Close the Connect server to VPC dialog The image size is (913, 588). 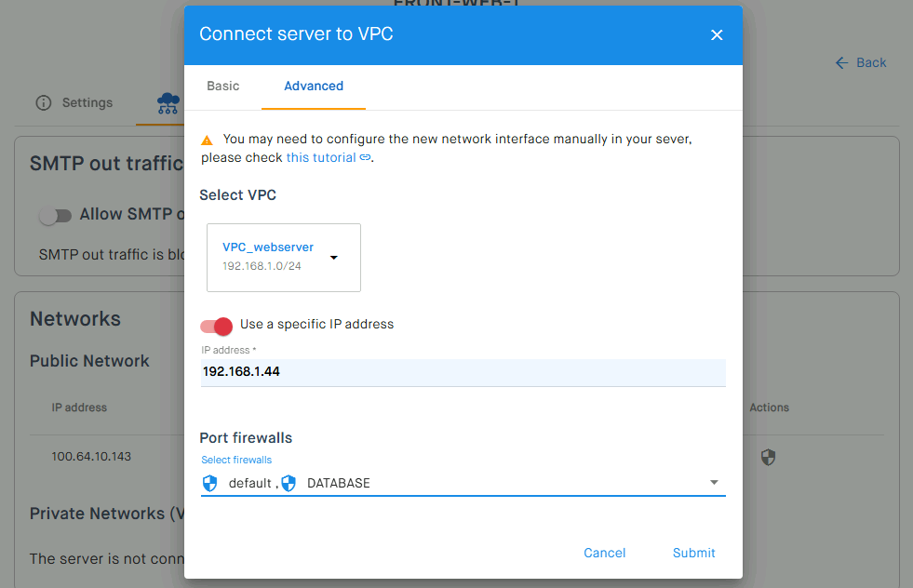tap(717, 35)
